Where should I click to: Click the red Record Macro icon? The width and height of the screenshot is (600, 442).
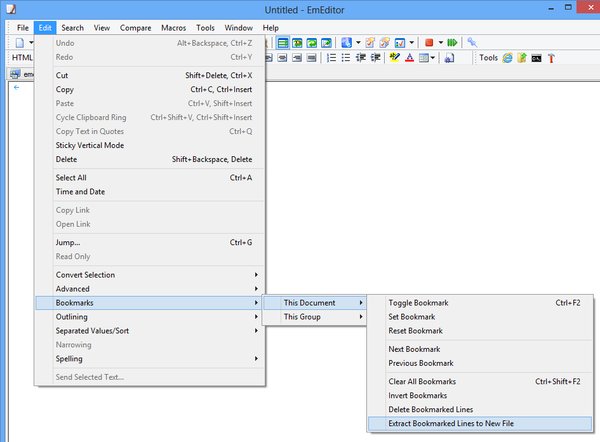coord(428,43)
